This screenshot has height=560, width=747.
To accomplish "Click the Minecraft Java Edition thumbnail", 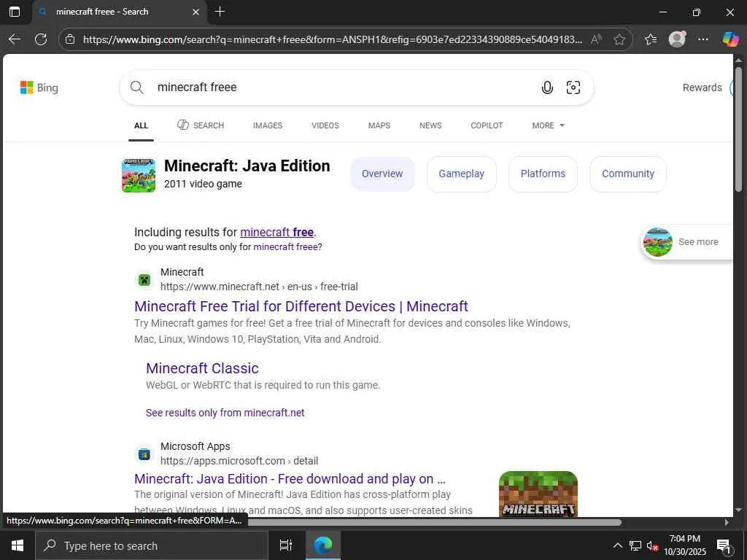I will (139, 175).
